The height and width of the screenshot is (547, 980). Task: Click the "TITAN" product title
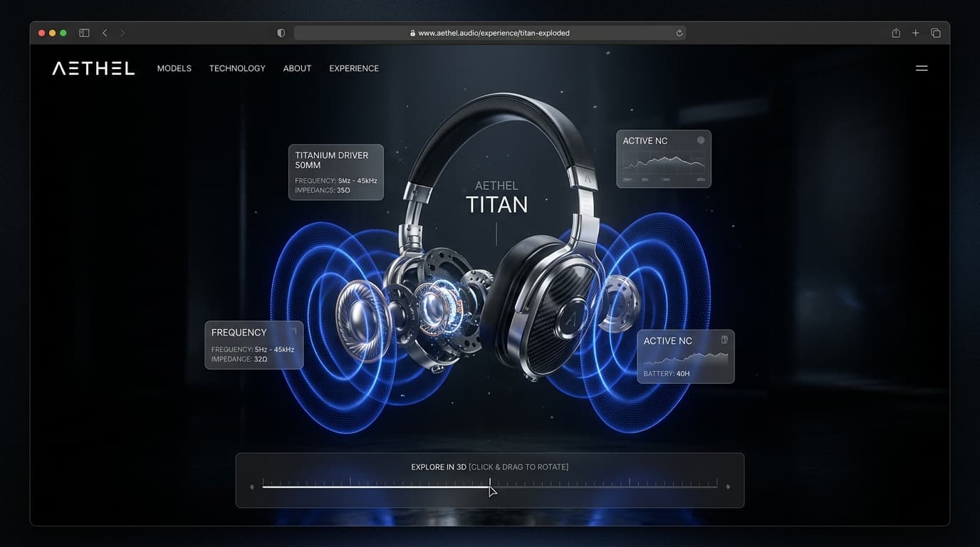(497, 205)
